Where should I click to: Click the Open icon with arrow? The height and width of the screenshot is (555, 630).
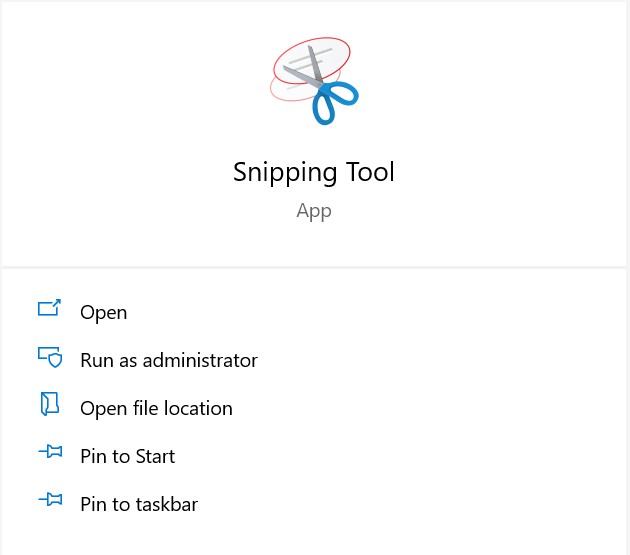point(50,309)
